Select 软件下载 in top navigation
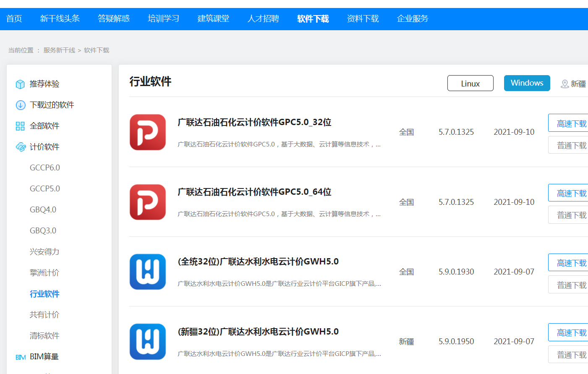This screenshot has height=374, width=588. pos(313,18)
